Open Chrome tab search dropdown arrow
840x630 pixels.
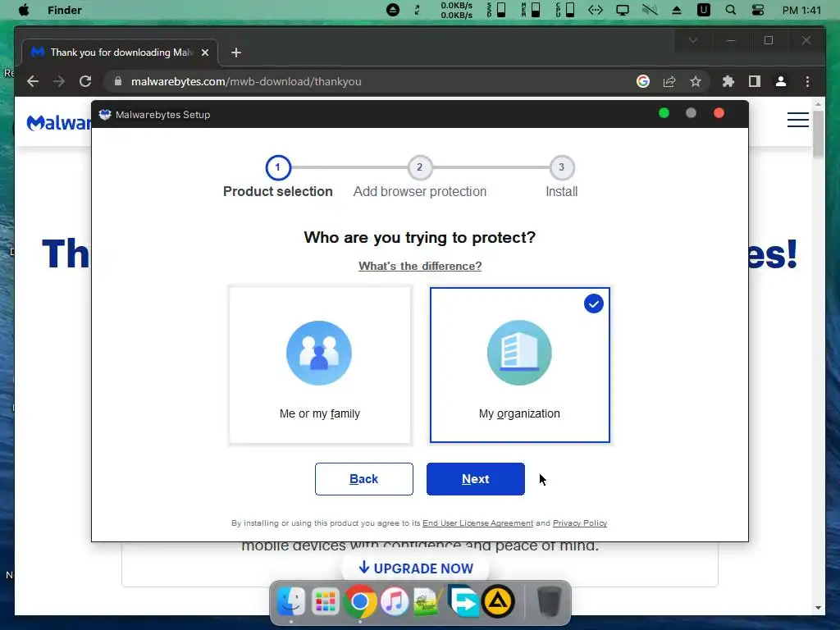(x=693, y=41)
